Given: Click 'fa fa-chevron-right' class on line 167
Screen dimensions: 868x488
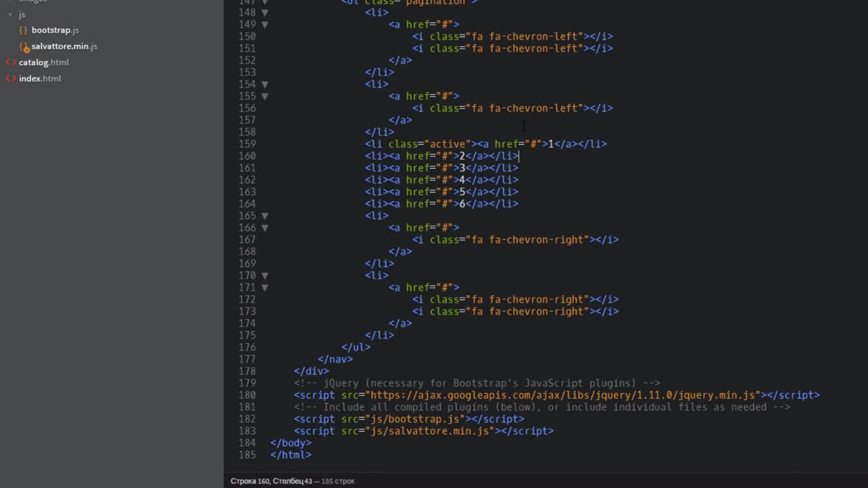Looking at the screenshot, I should point(528,240).
